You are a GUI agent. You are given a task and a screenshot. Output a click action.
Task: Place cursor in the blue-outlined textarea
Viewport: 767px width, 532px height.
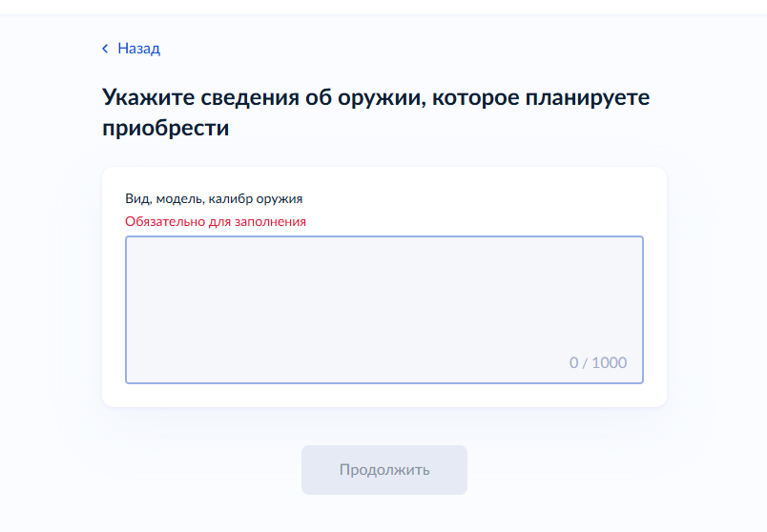click(x=383, y=305)
